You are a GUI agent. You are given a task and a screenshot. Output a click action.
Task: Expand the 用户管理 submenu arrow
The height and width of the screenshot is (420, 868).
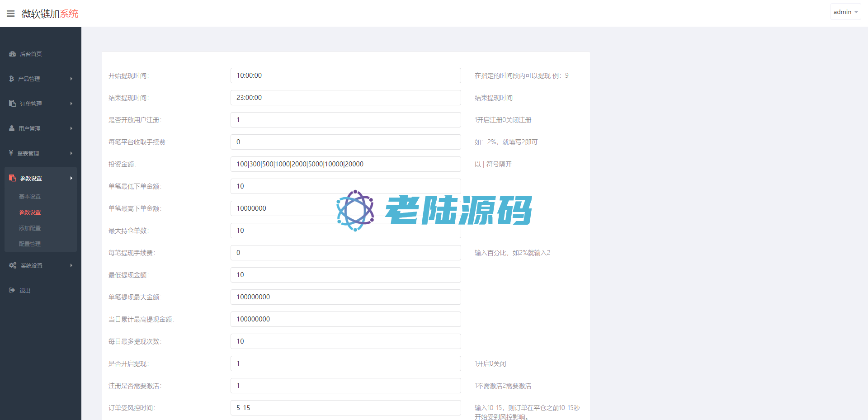click(x=71, y=128)
